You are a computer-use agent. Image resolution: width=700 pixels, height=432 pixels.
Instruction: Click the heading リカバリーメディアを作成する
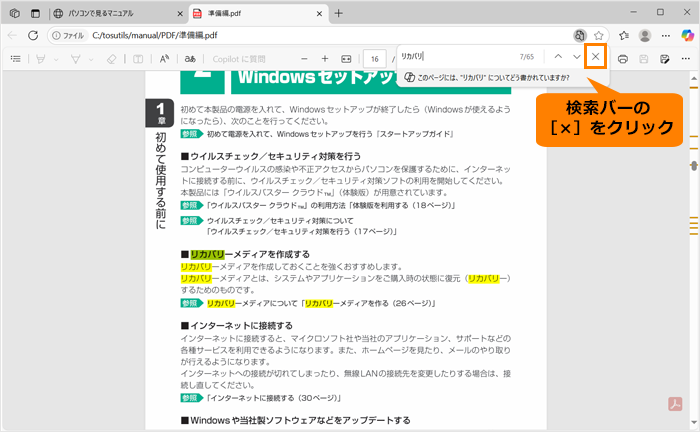(245, 254)
